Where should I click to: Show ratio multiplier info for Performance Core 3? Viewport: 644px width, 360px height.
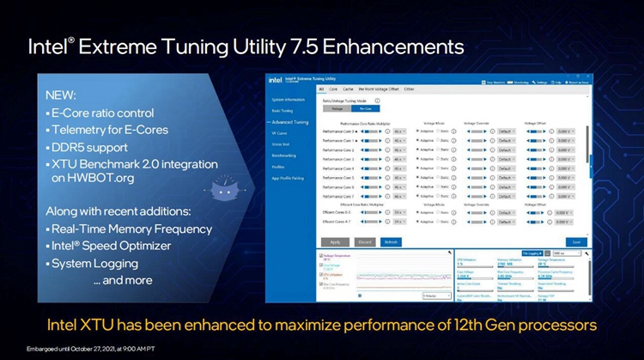(x=387, y=160)
